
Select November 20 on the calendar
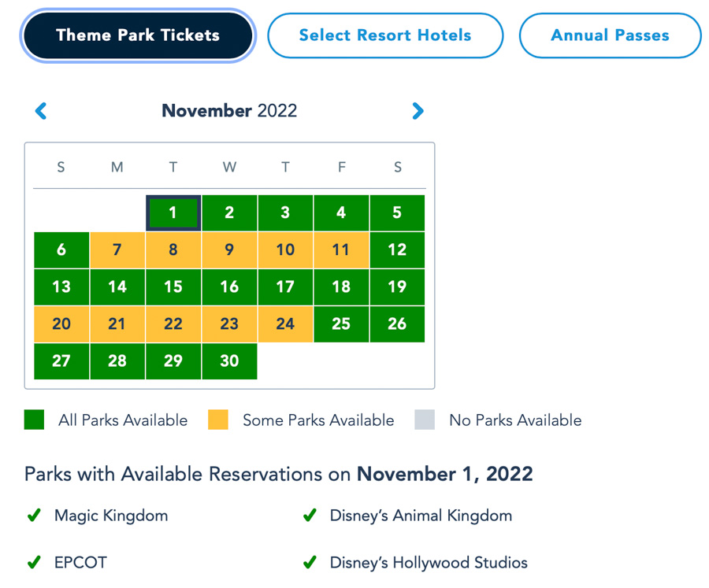[x=61, y=324]
